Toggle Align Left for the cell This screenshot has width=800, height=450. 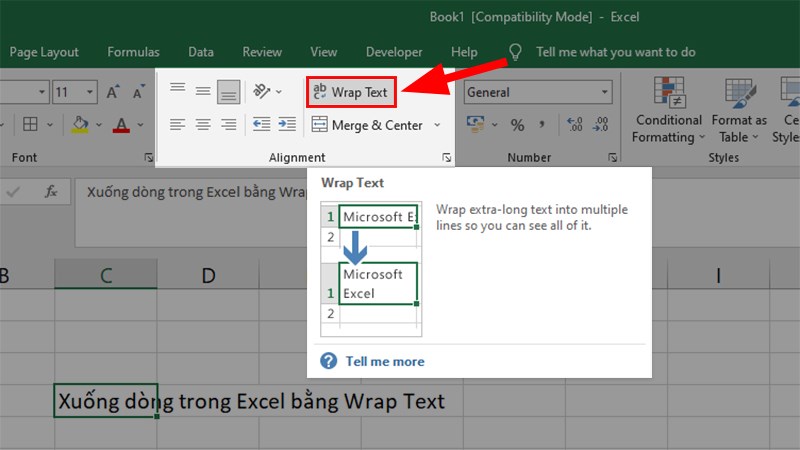178,125
